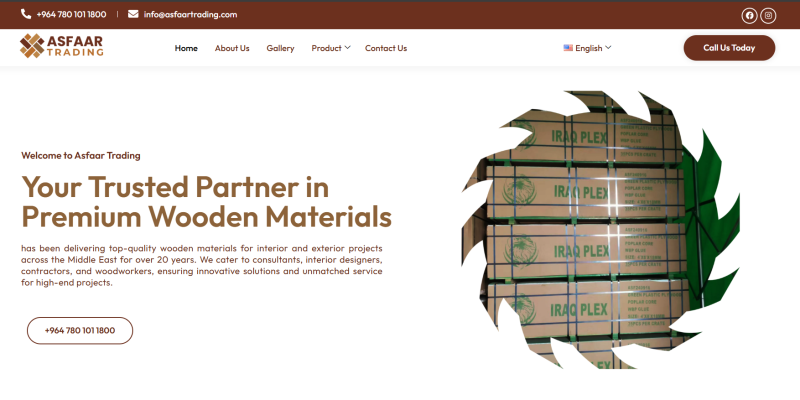
Task: Click the top bar phone number link
Action: (71, 14)
